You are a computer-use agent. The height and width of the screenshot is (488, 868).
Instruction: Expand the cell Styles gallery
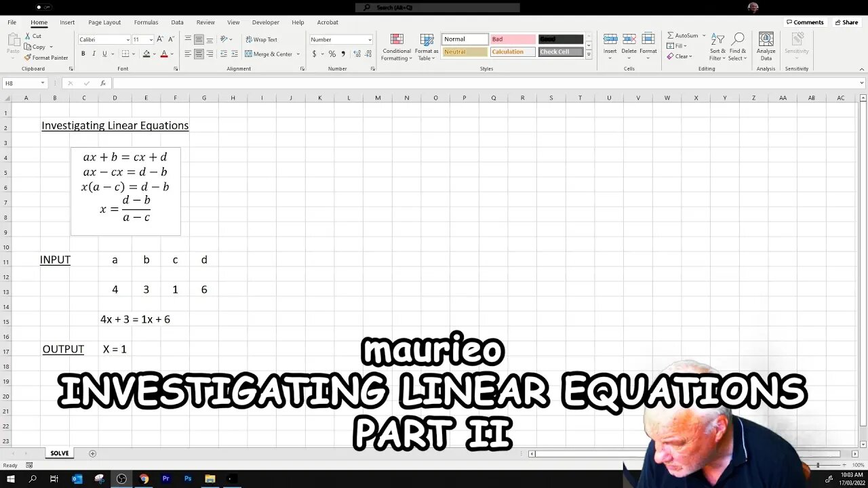click(x=589, y=55)
